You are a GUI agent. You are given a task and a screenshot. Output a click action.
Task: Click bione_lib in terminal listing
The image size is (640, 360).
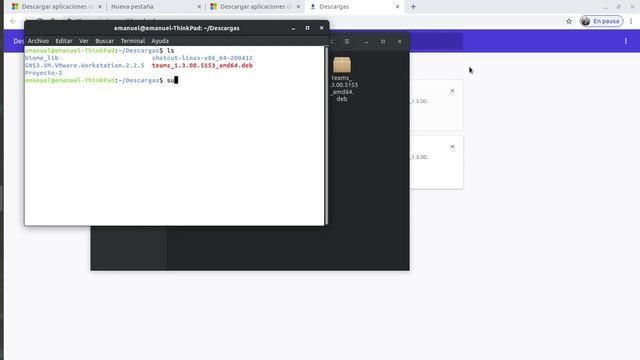tap(42, 58)
